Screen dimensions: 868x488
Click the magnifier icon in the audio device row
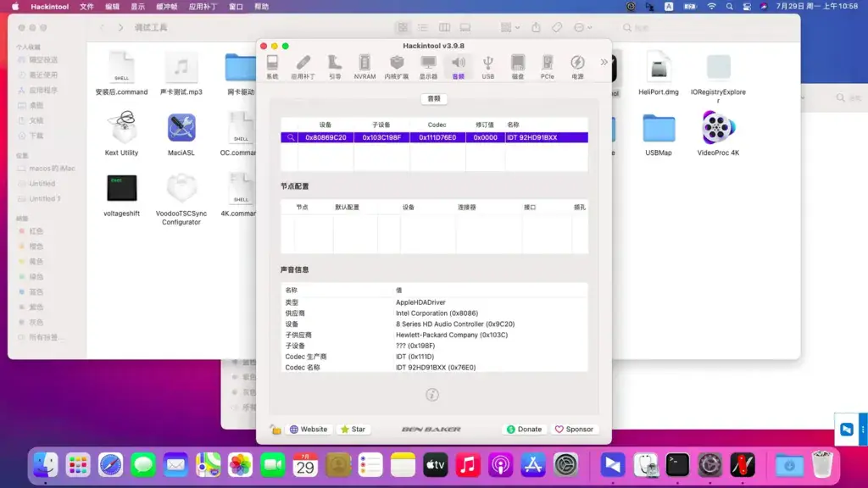(x=290, y=137)
